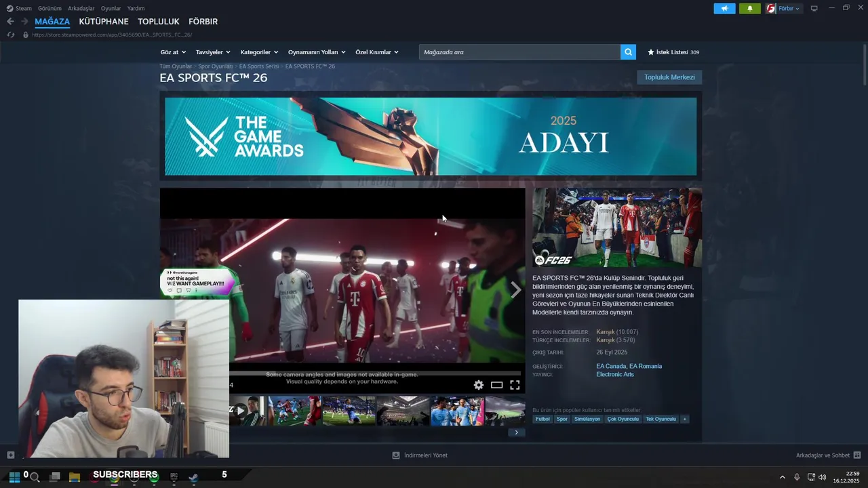Click the Futbol tag
868x488 pixels.
[x=542, y=419]
